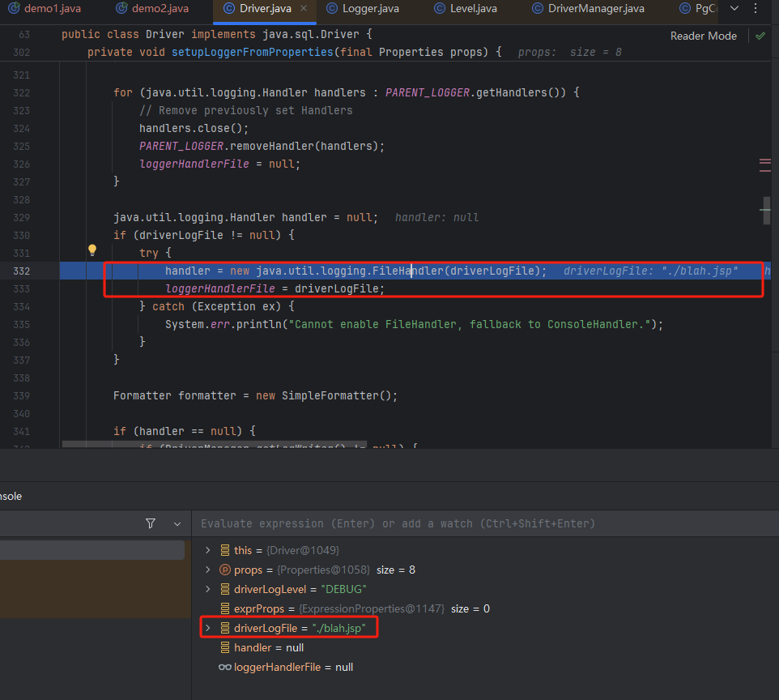The image size is (779, 700).
Task: Open the dropdown chevron next to the filter
Action: [x=177, y=523]
